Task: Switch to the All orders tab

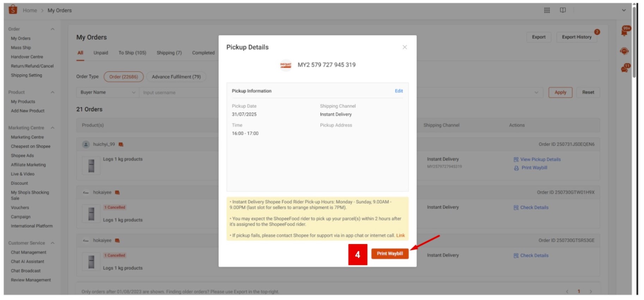Action: pos(80,53)
